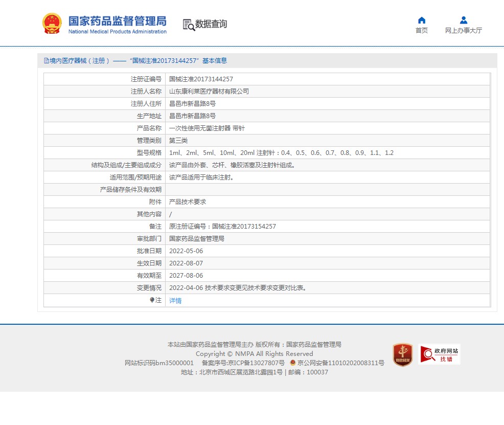Click 该产品由外套、芯杆 composition text
Image resolution: width=504 pixels, height=425 pixels.
pyautogui.click(x=232, y=165)
